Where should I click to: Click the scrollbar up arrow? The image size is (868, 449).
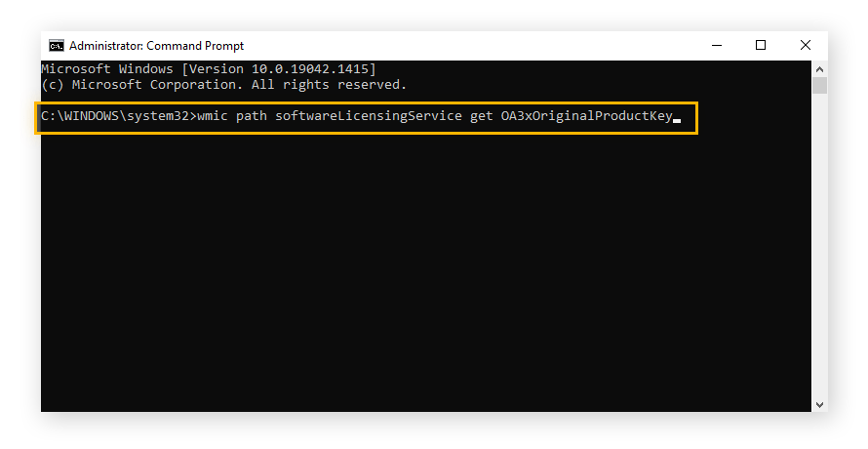coord(820,70)
